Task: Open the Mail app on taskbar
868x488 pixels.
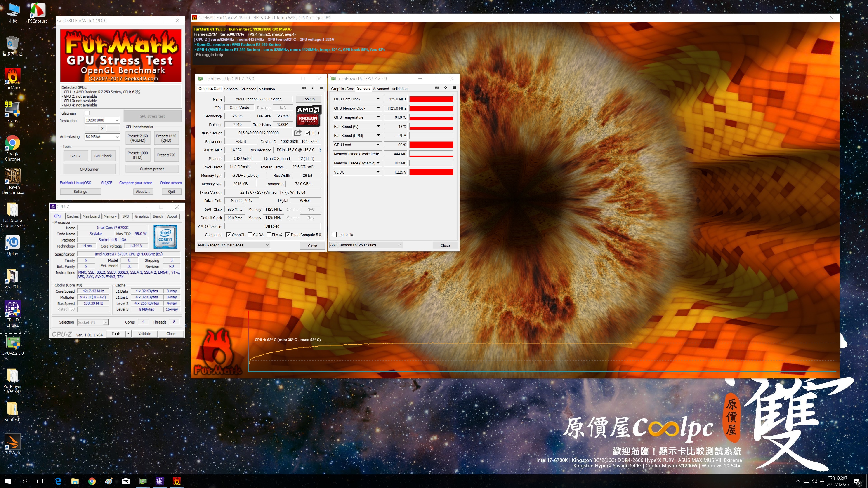Action: point(126,481)
